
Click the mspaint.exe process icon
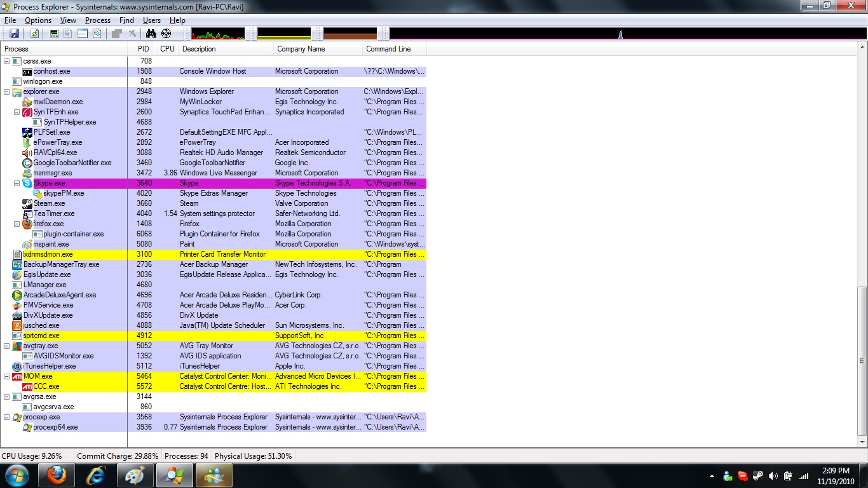click(27, 244)
